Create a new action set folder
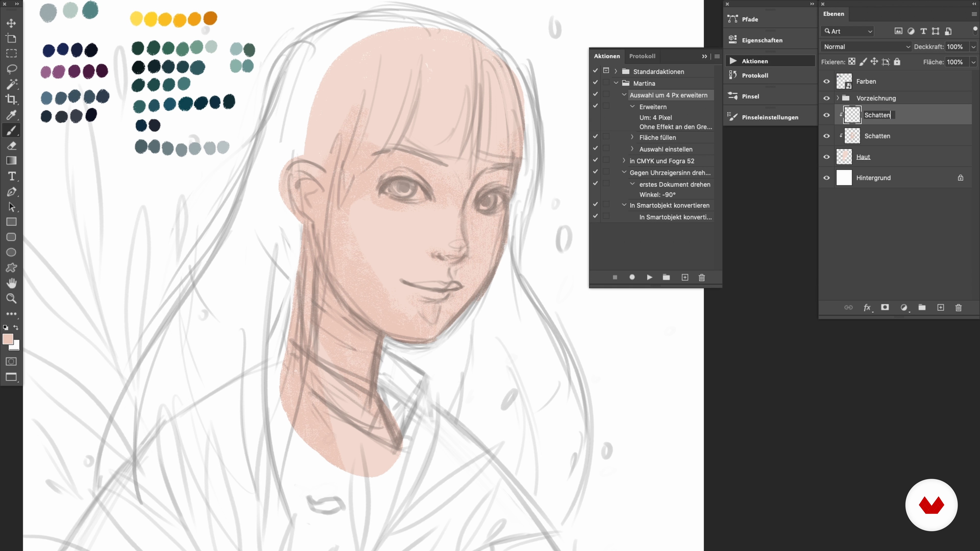 (x=666, y=277)
